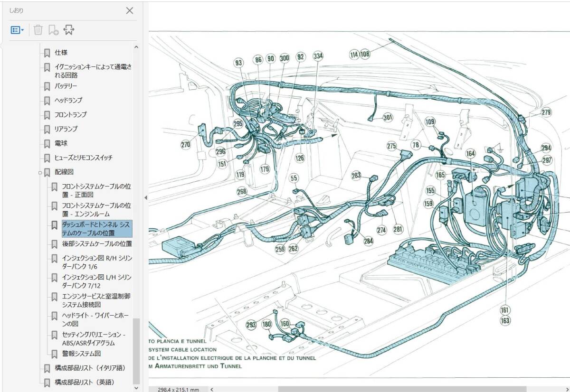Open ヒューズとリモコンスイッチ bookmark
Image resolution: width=570 pixels, height=392 pixels.
point(84,158)
